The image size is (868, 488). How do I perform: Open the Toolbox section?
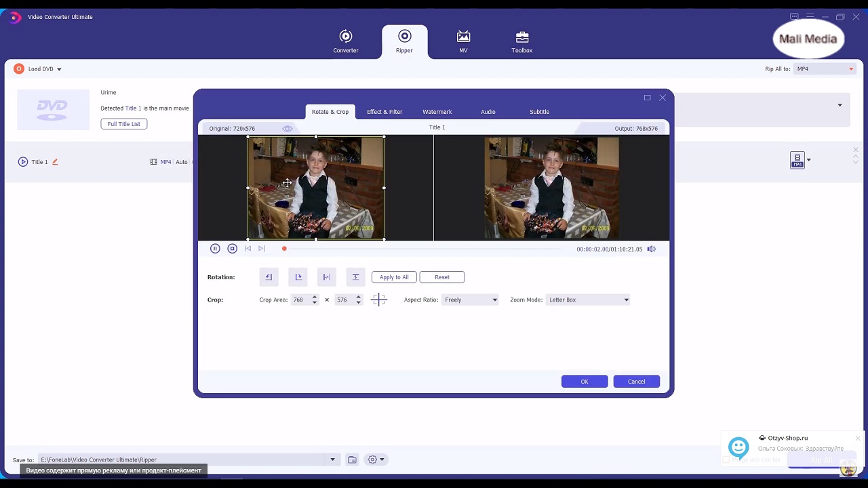(521, 42)
